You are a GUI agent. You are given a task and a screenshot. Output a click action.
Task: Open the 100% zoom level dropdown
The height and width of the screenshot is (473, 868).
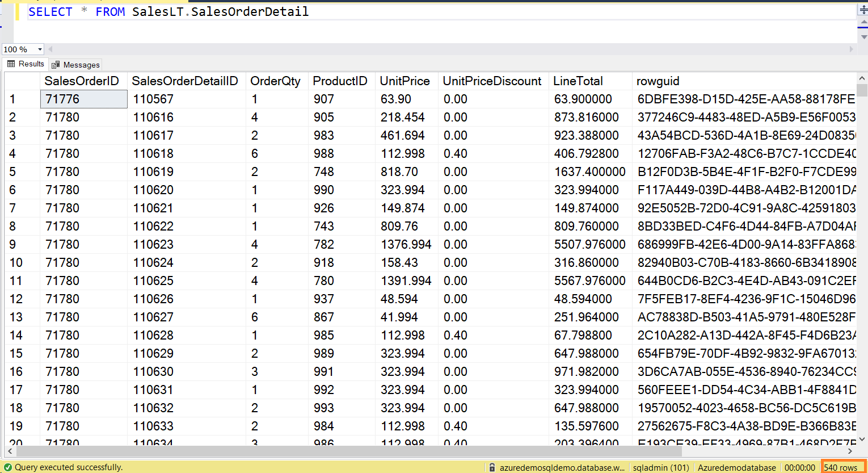(x=39, y=49)
